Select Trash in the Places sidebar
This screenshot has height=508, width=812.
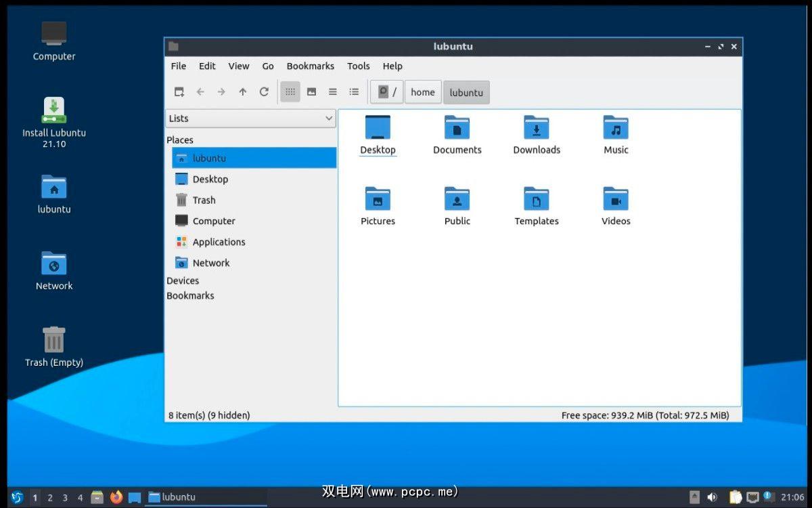204,200
